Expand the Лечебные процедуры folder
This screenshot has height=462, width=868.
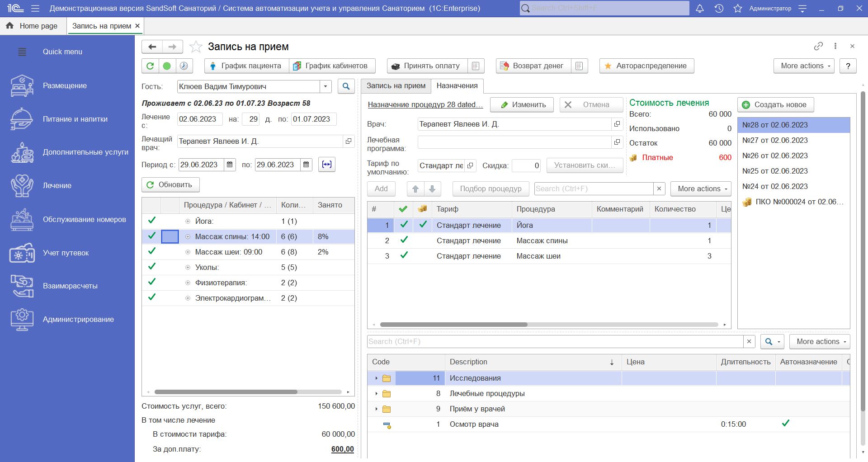click(x=376, y=394)
